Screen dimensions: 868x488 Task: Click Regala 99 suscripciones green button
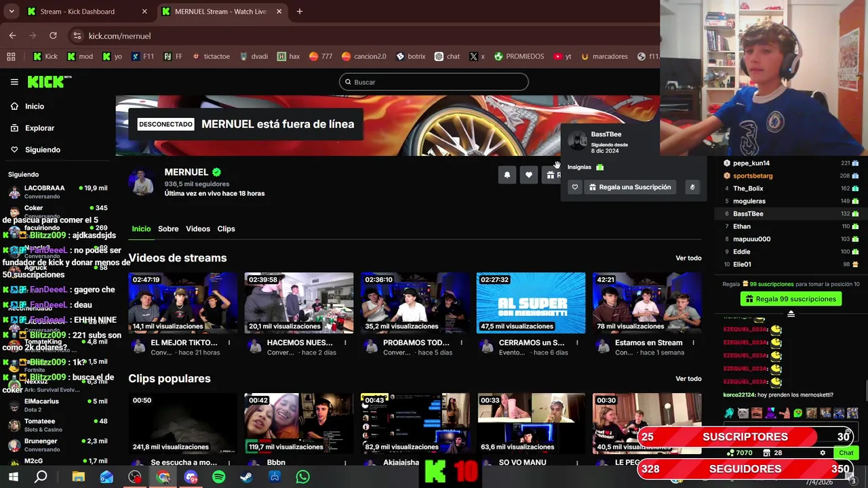tap(791, 299)
